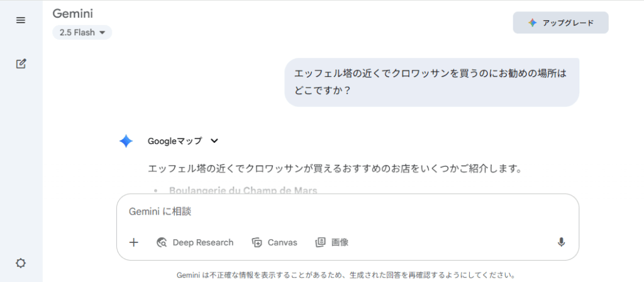This screenshot has width=644, height=282.
Task: Click the Canvas icon in prompt bar
Action: click(x=257, y=242)
